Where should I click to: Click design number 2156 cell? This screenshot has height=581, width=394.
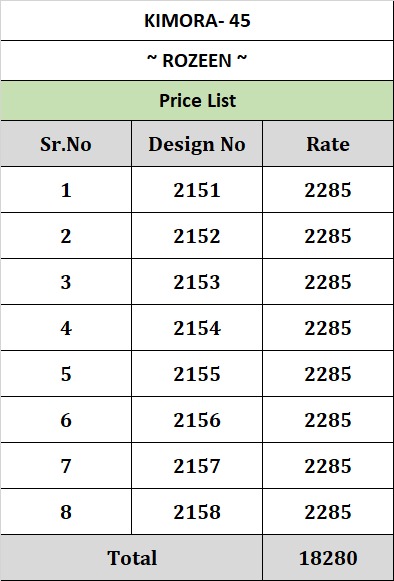(197, 419)
